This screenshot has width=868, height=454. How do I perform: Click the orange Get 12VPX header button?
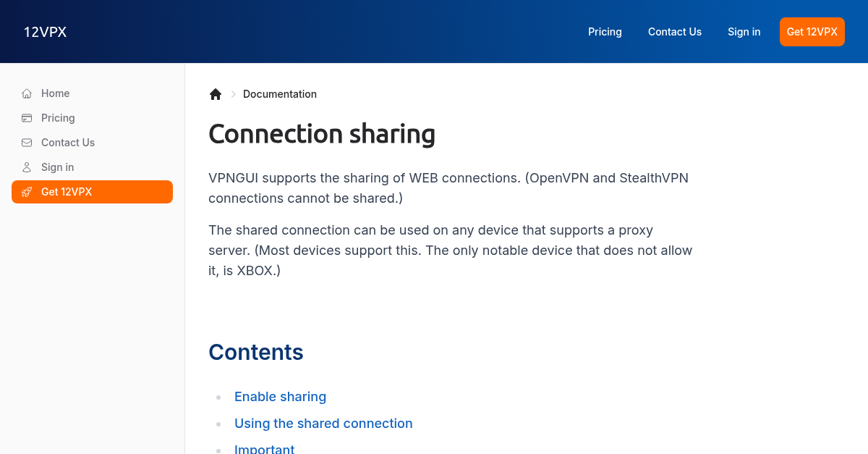[x=812, y=32]
